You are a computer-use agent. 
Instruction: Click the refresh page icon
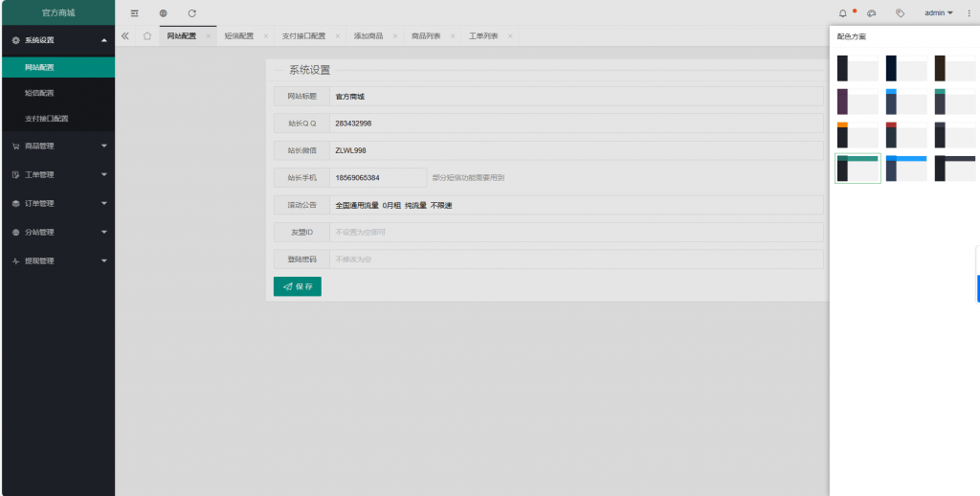click(191, 13)
